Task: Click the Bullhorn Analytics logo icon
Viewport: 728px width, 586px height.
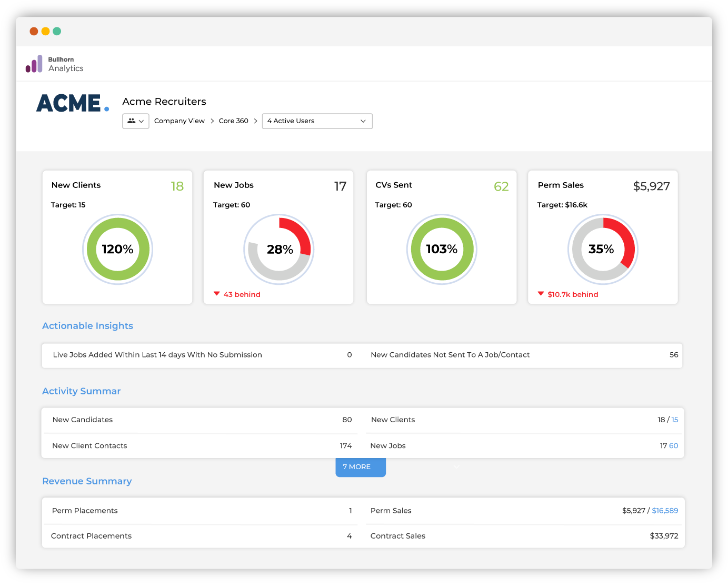Action: coord(34,64)
